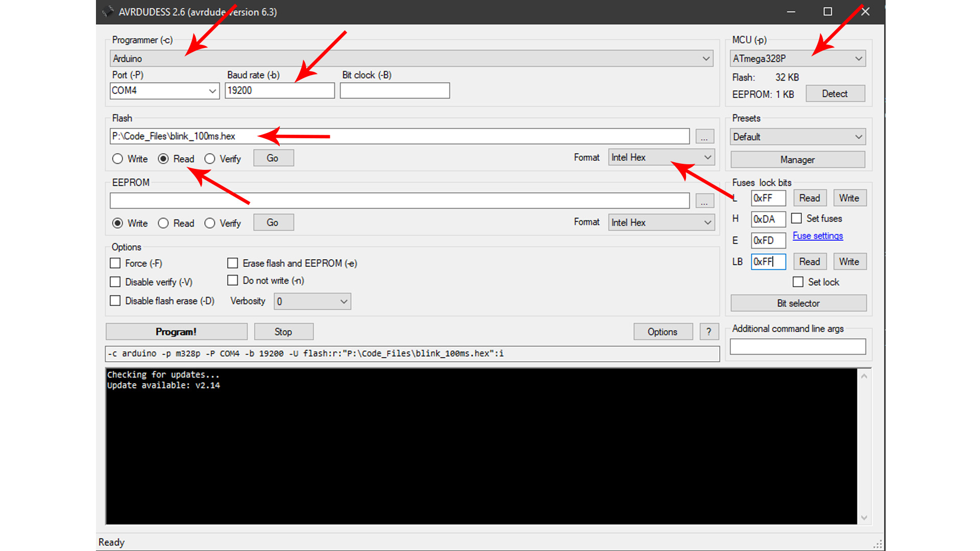Select the Flash Verify radio button
The image size is (980, 551).
tap(210, 159)
